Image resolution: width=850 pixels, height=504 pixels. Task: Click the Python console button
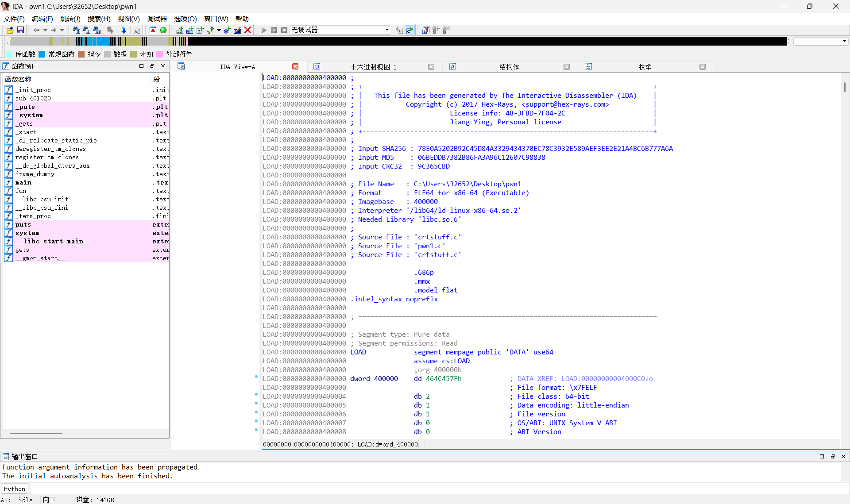pos(15,489)
